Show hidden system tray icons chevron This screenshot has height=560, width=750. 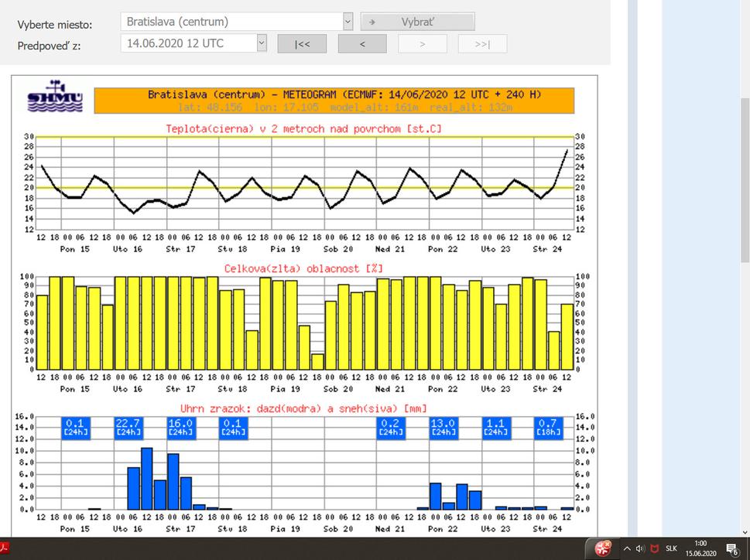tap(627, 548)
